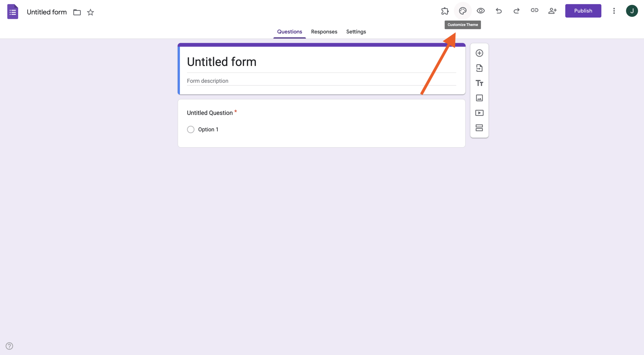
Task: Add a new question
Action: click(x=479, y=53)
